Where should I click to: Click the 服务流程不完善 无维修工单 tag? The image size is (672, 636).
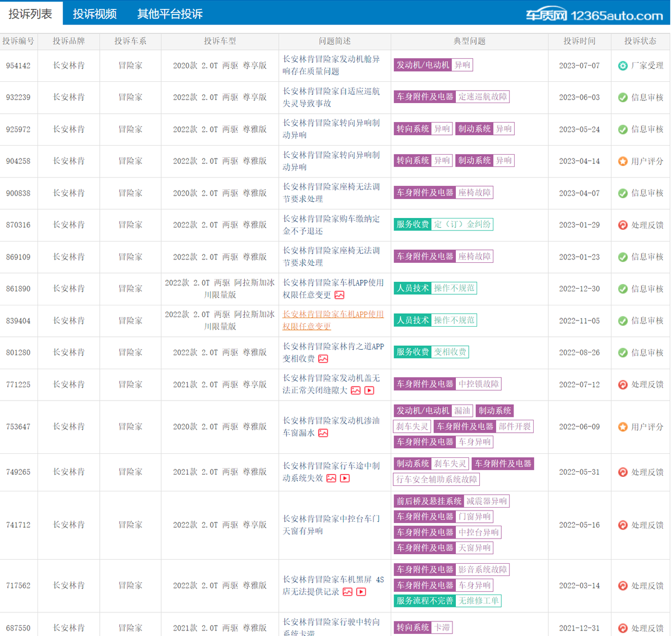pos(447,601)
